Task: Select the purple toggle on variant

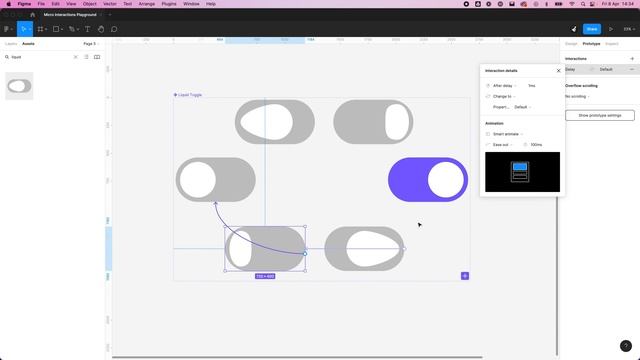Action: pyautogui.click(x=428, y=180)
